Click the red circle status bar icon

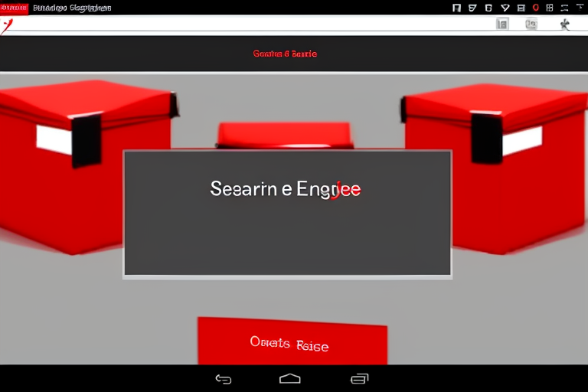point(536,8)
